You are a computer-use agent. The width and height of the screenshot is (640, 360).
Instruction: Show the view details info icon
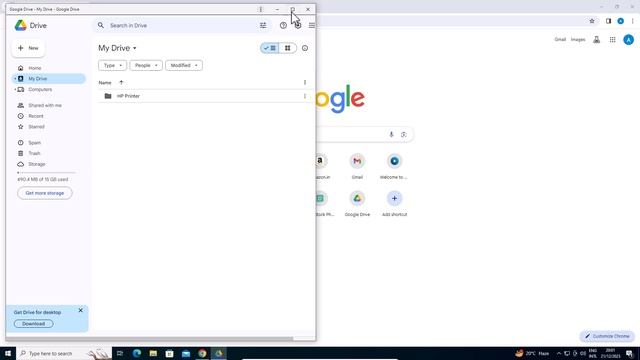[305, 48]
